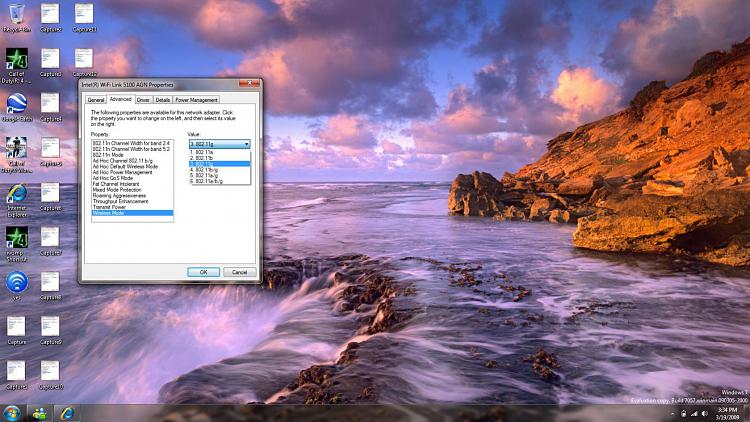Select Ad Hoc QoS Mode property
This screenshot has height=422, width=750.
[x=132, y=178]
